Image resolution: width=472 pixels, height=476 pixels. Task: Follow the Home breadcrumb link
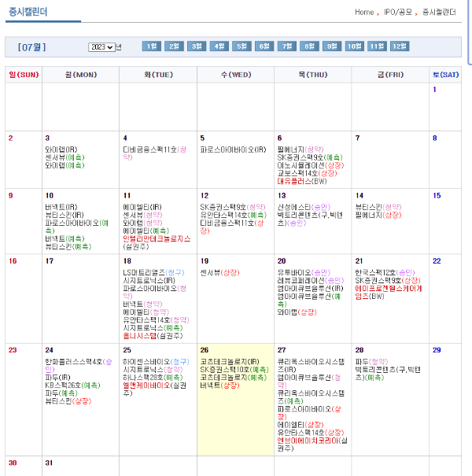(x=364, y=12)
